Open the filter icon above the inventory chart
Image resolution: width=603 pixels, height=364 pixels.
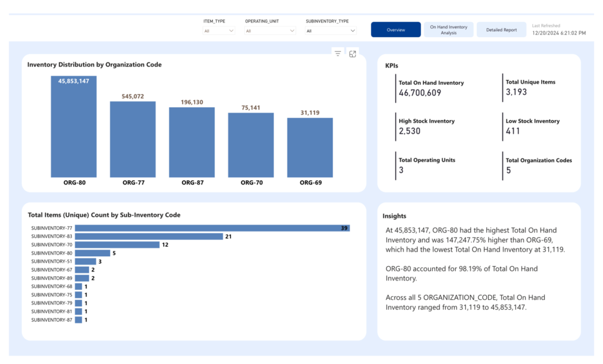[337, 54]
